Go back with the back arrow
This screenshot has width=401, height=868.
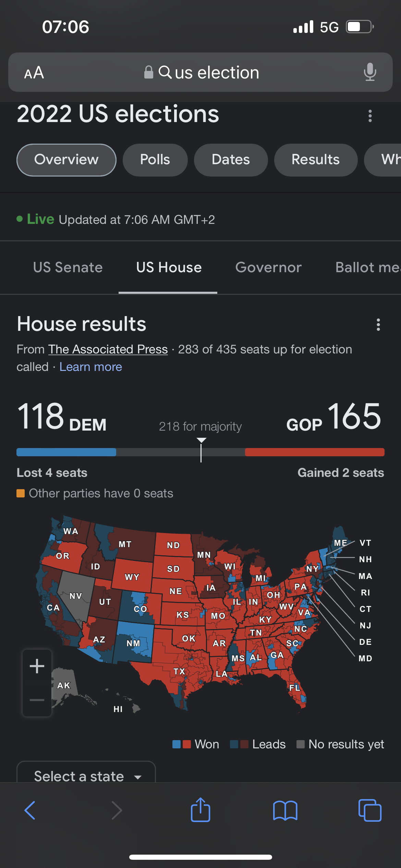point(30,810)
